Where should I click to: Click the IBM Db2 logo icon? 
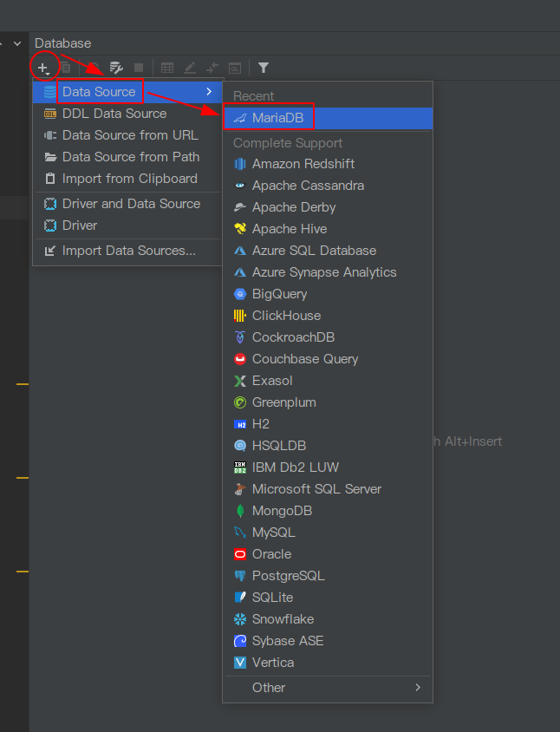pos(240,467)
